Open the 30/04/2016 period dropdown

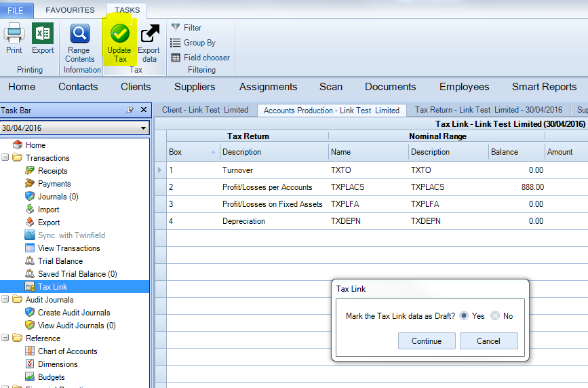click(143, 128)
